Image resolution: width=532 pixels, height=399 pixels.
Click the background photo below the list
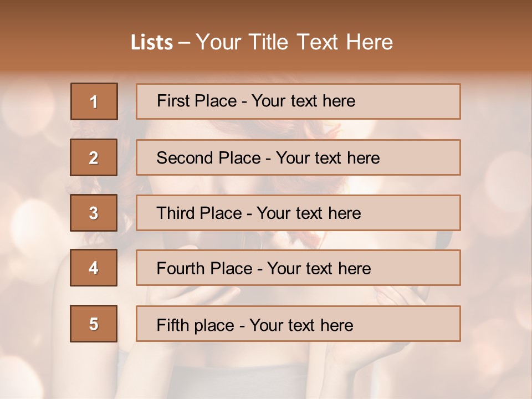pos(266,371)
